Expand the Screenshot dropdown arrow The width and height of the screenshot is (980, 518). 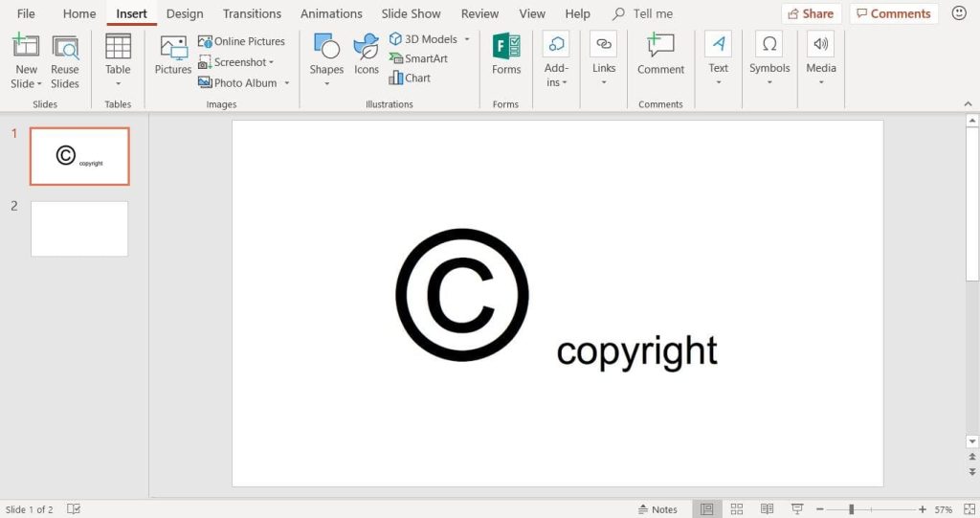(271, 62)
